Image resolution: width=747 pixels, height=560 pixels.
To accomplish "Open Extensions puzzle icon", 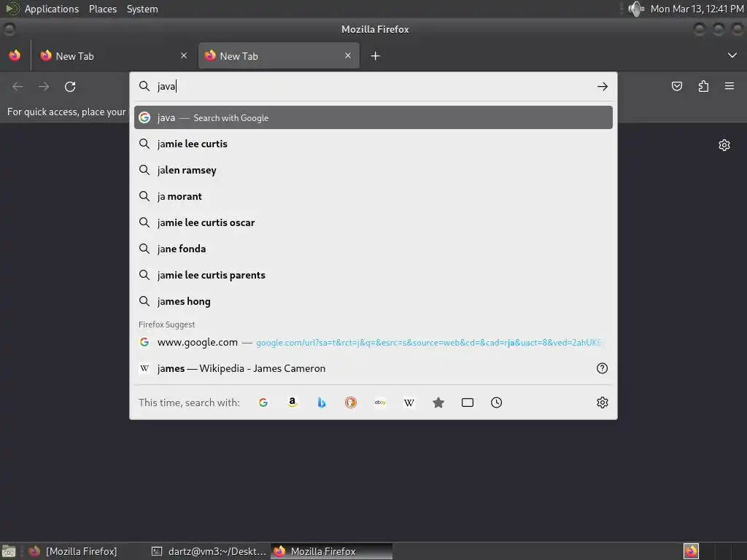I will [703, 86].
